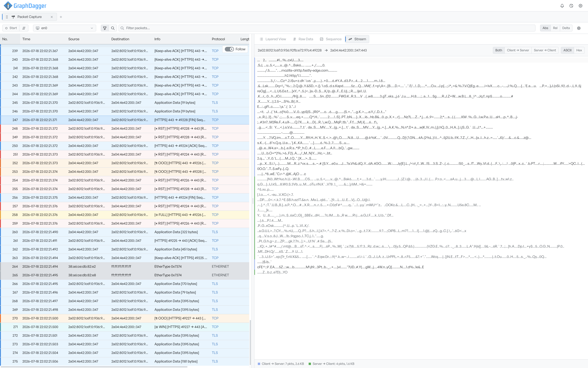
Task: Select packet row 247 FIN
Action: (x=125, y=120)
